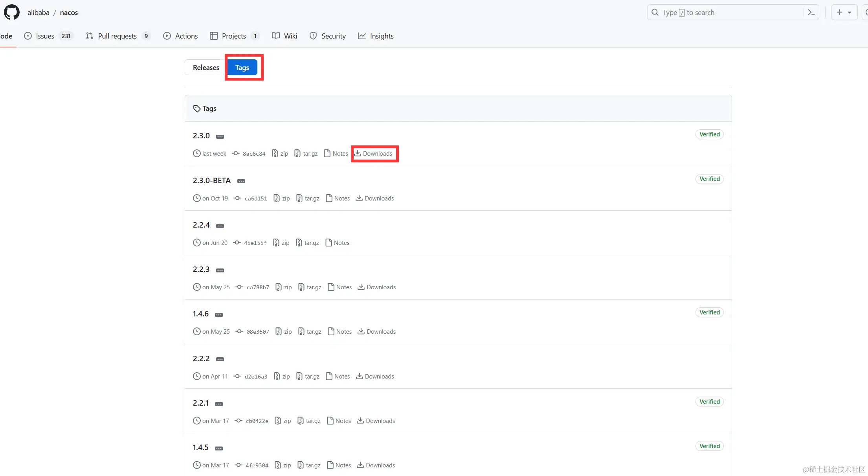Expand the ellipsis next to 2.3.0-BETA
Viewport: 868px width, 476px height.
[x=241, y=181]
